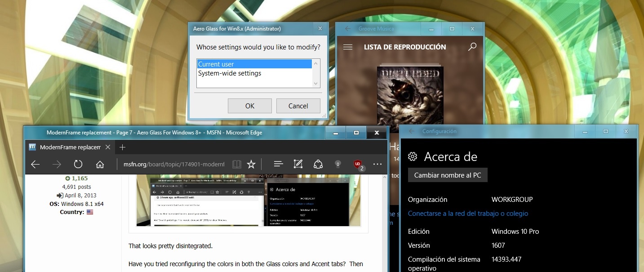644x272 pixels.
Task: Select the ModernFrame replacement tab
Action: tap(70, 147)
